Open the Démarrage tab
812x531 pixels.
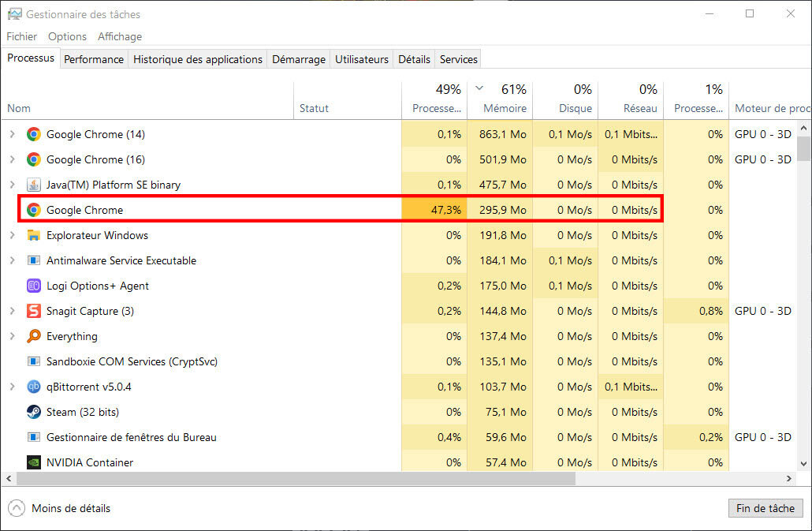(x=299, y=59)
